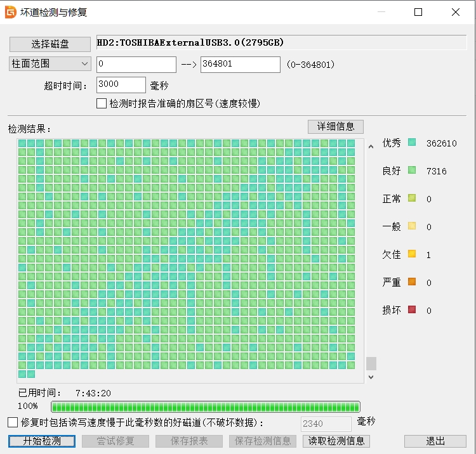476x454 pixels.
Task: Maximize the 坏道检测与修复 window
Action: pyautogui.click(x=418, y=12)
